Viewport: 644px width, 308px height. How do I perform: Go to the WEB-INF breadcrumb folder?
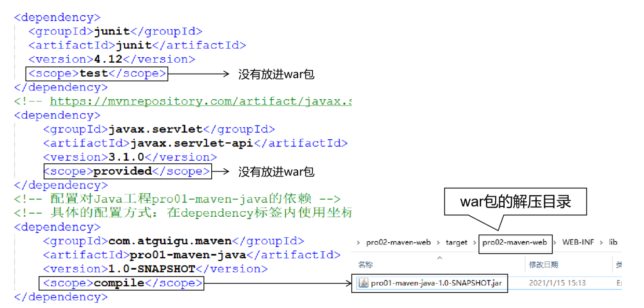(x=578, y=242)
